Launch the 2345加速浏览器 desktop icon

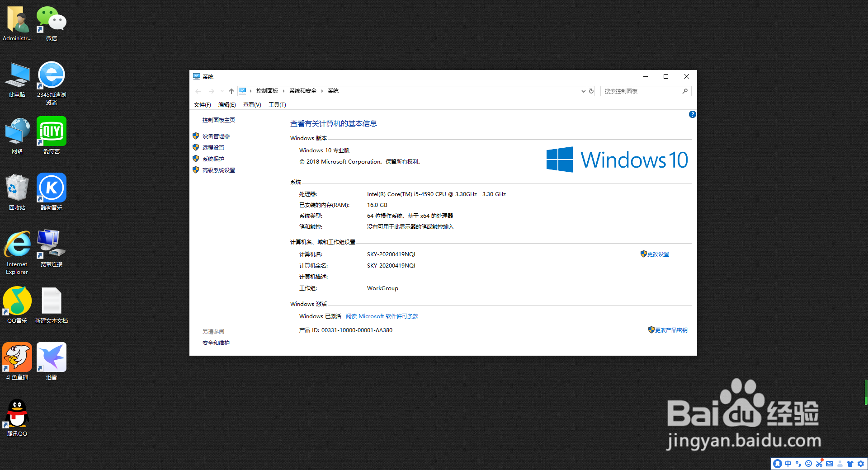coord(52,84)
